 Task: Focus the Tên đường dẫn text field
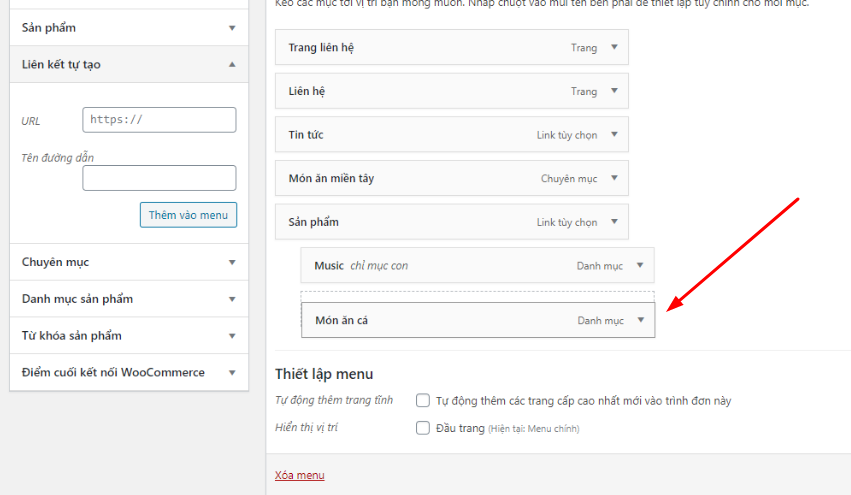point(159,178)
